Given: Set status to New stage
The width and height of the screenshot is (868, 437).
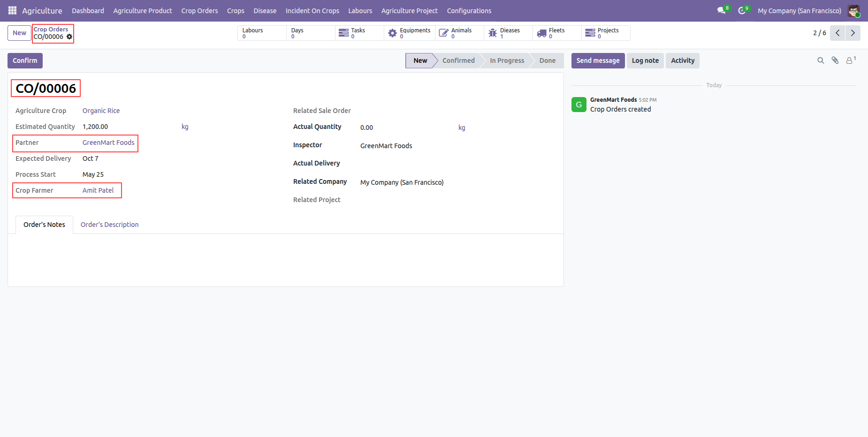Looking at the screenshot, I should pos(420,60).
